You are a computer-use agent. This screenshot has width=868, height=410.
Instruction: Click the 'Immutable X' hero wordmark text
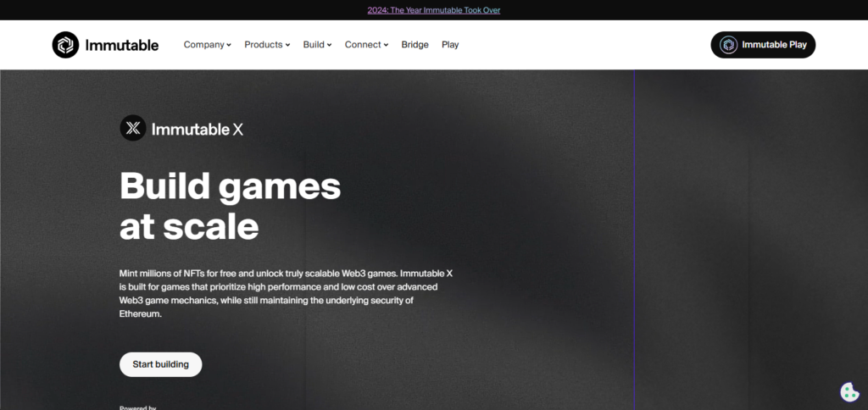[197, 130]
